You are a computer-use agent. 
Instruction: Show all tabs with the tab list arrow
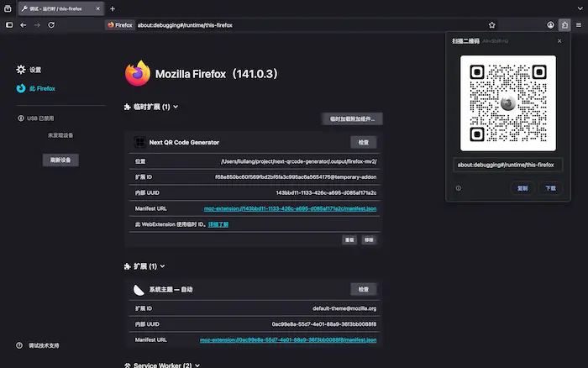(x=580, y=8)
